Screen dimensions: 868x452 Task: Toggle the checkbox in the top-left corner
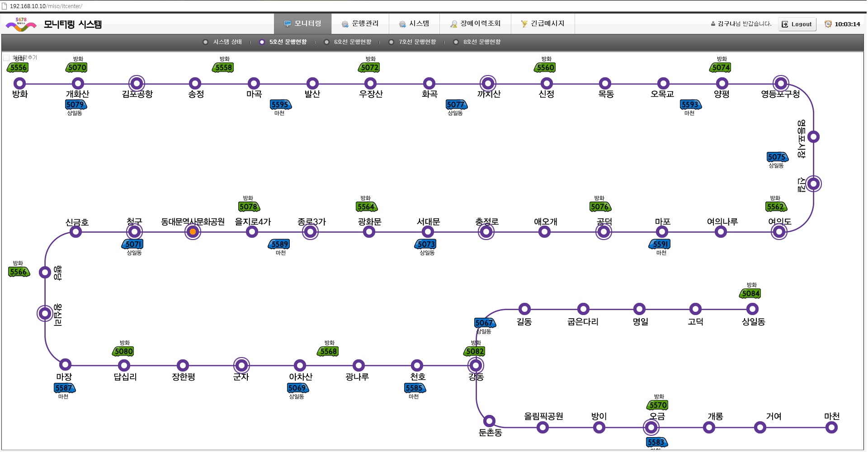pos(6,58)
